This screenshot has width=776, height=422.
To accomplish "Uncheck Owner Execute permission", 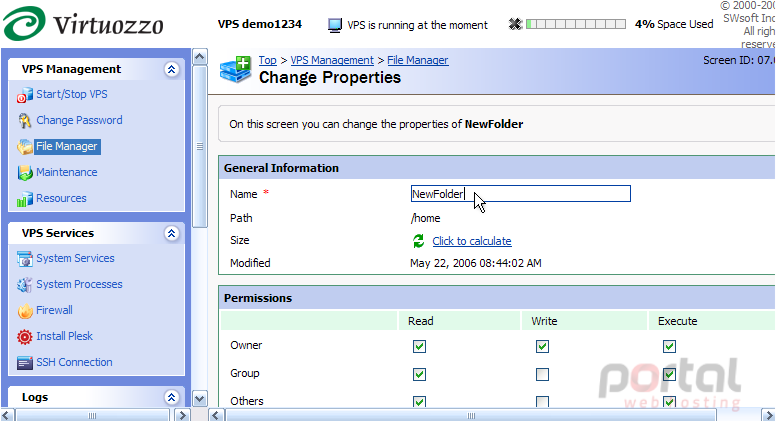I will (x=669, y=346).
